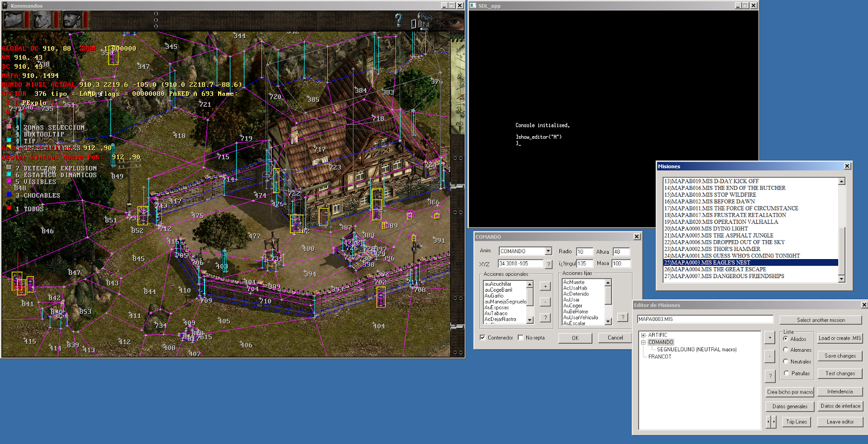Image resolution: width=868 pixels, height=444 pixels.
Task: Select SEGNUELOUNO (NEUTRAL macro) tree item
Action: click(697, 350)
